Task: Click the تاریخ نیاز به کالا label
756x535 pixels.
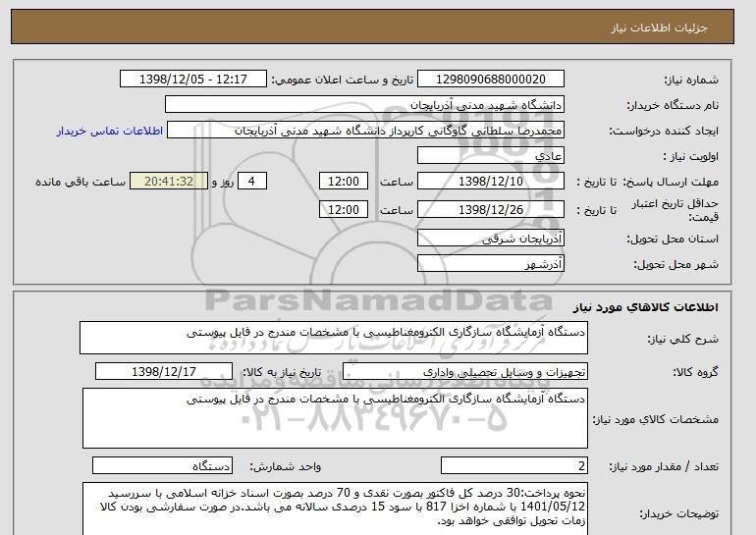Action: (281, 372)
